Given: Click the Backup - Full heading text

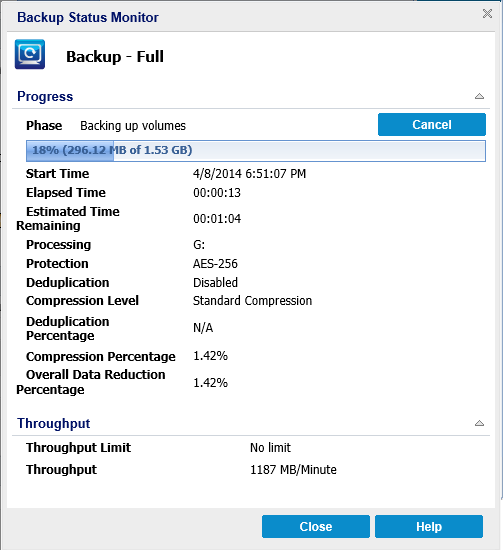Looking at the screenshot, I should click(115, 56).
